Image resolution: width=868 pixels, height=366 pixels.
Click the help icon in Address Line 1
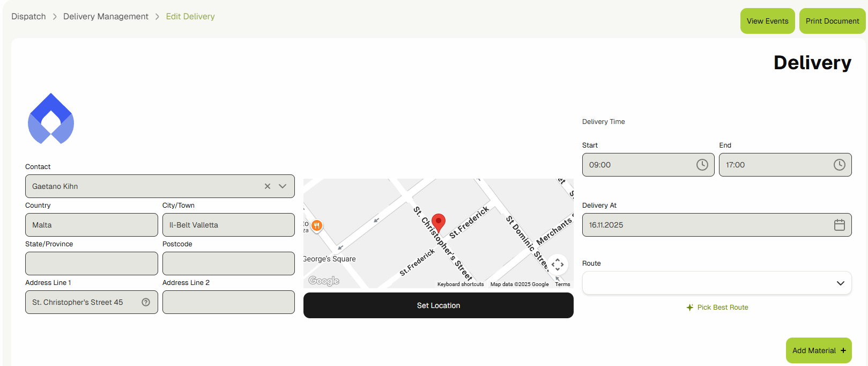pos(146,302)
